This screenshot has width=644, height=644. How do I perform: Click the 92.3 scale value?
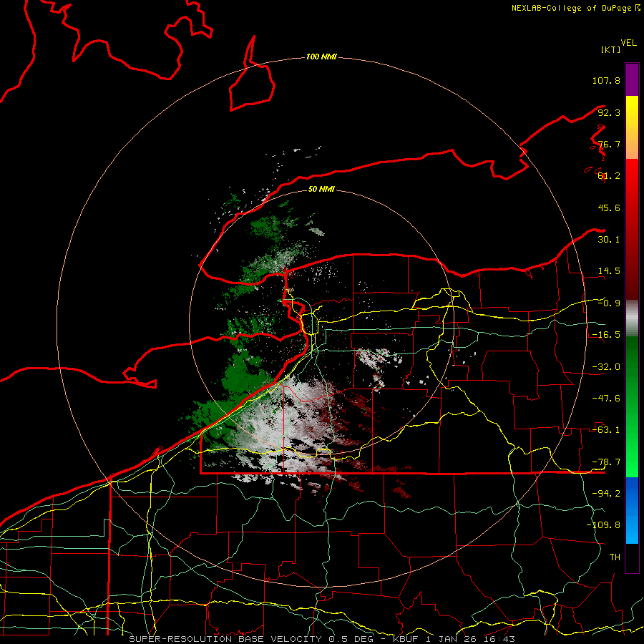[x=609, y=112]
